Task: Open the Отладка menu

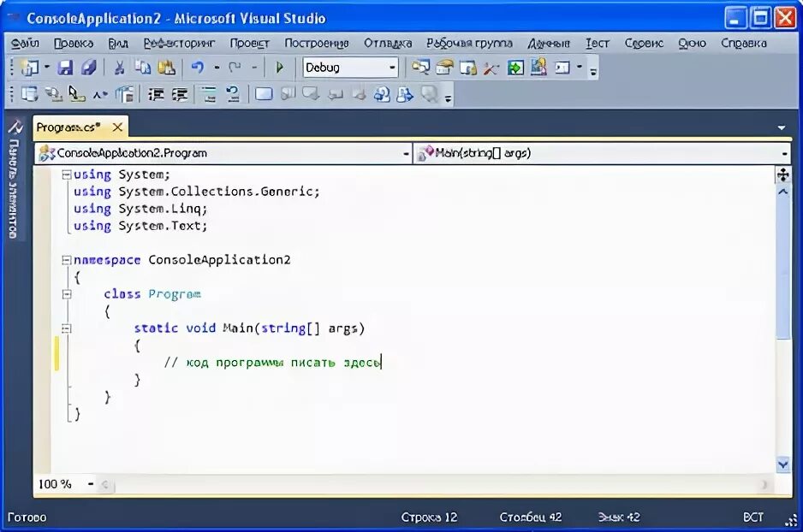Action: 388,43
